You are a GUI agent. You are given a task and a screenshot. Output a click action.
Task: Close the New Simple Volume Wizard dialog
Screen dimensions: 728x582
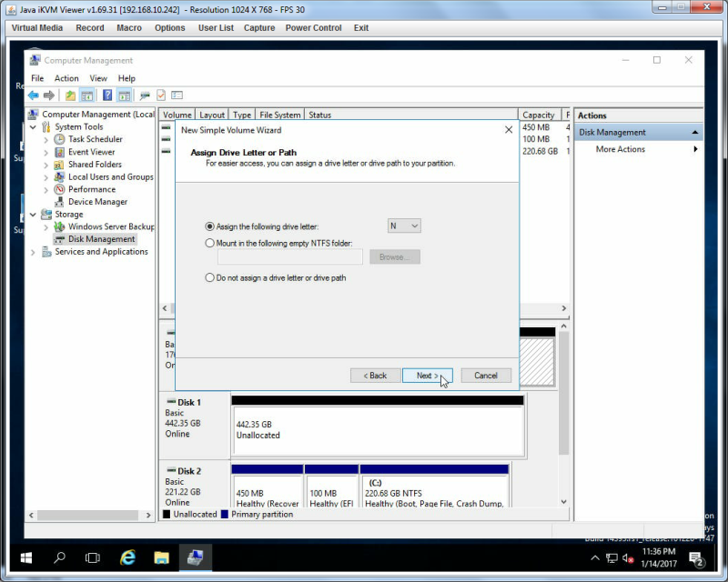coord(509,130)
